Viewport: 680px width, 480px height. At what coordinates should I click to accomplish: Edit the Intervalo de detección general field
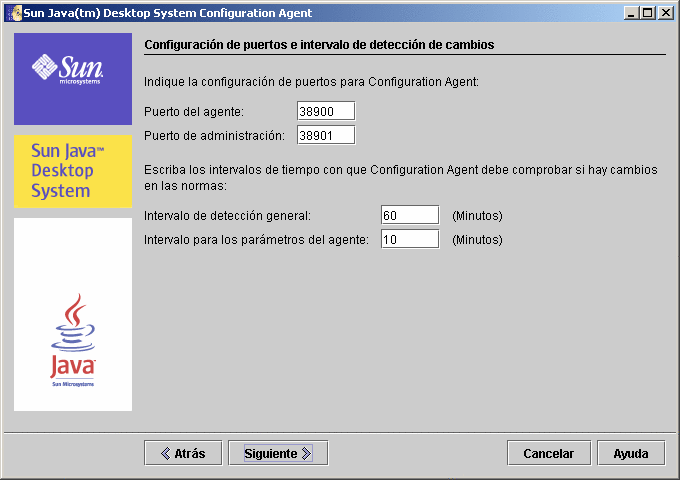[410, 215]
